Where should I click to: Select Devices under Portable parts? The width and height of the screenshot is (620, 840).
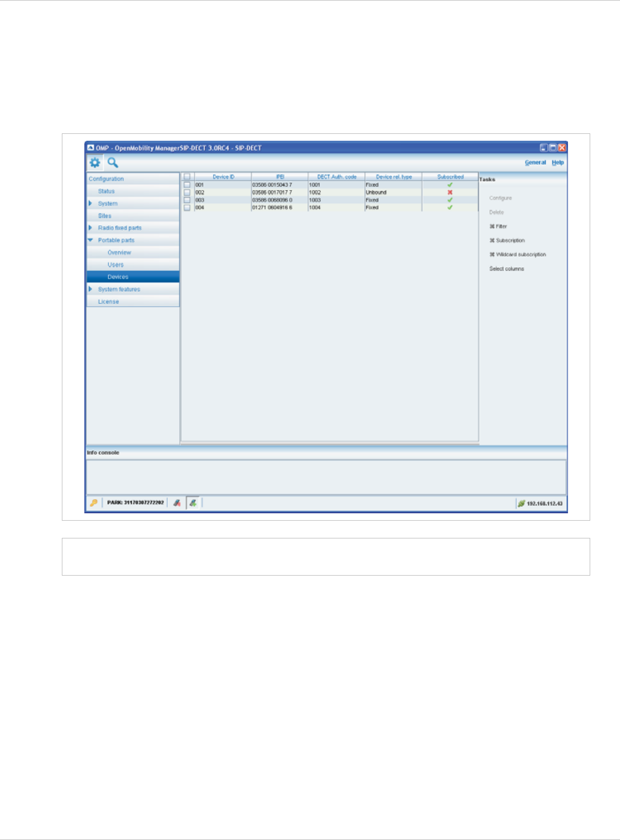[x=133, y=277]
